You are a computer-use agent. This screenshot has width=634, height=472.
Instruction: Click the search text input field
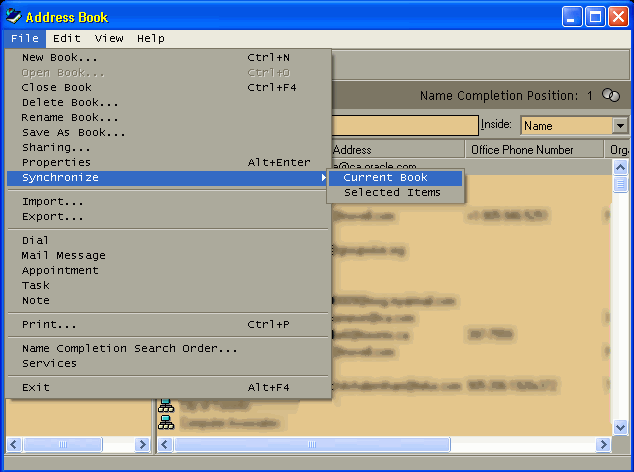coord(405,125)
